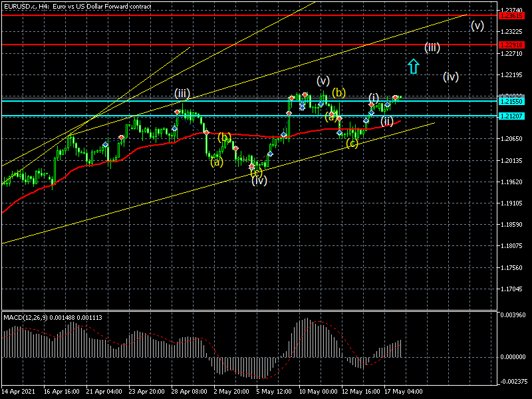This screenshot has height=399, width=532.
Task: Select the white (i) wave label
Action: click(374, 98)
